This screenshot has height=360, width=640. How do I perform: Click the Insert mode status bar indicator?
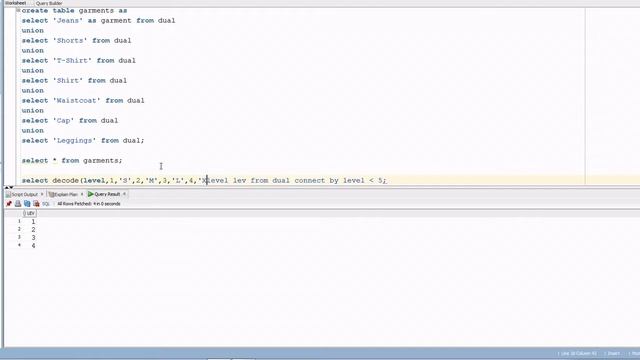(x=613, y=353)
